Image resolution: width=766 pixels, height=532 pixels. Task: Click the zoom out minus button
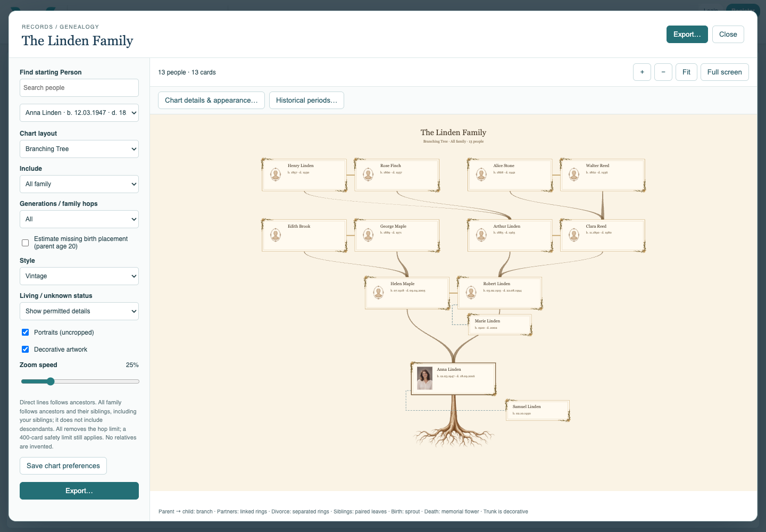(663, 72)
